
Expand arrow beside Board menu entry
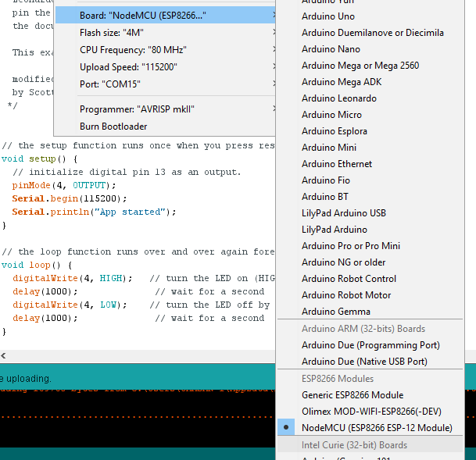tap(274, 15)
